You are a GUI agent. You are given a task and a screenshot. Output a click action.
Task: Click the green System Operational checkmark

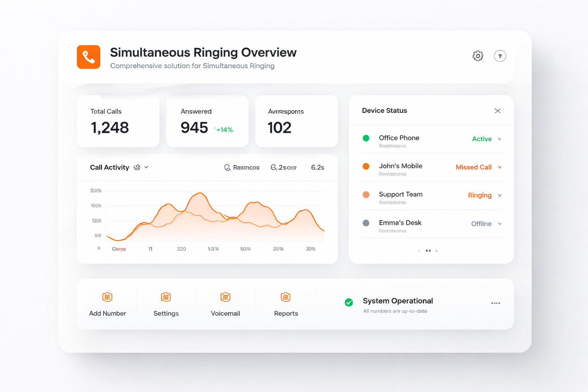tap(349, 302)
